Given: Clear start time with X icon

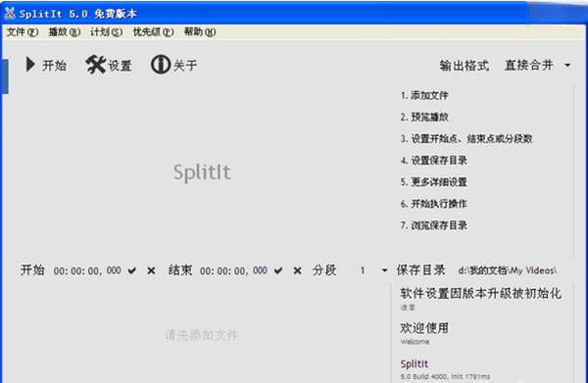Looking at the screenshot, I should click(x=151, y=270).
